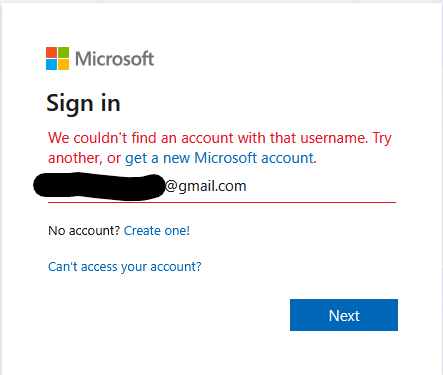Click the No account? label
443x375 pixels.
click(84, 231)
